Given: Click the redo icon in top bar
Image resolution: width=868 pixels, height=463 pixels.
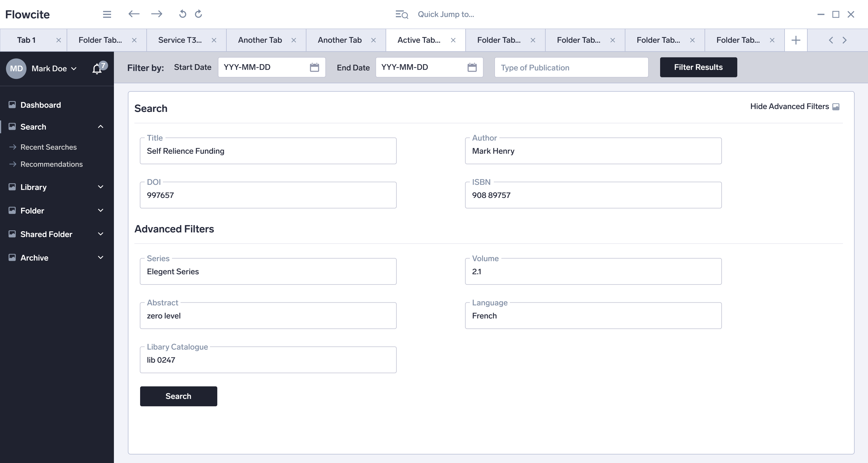Looking at the screenshot, I should click(198, 14).
